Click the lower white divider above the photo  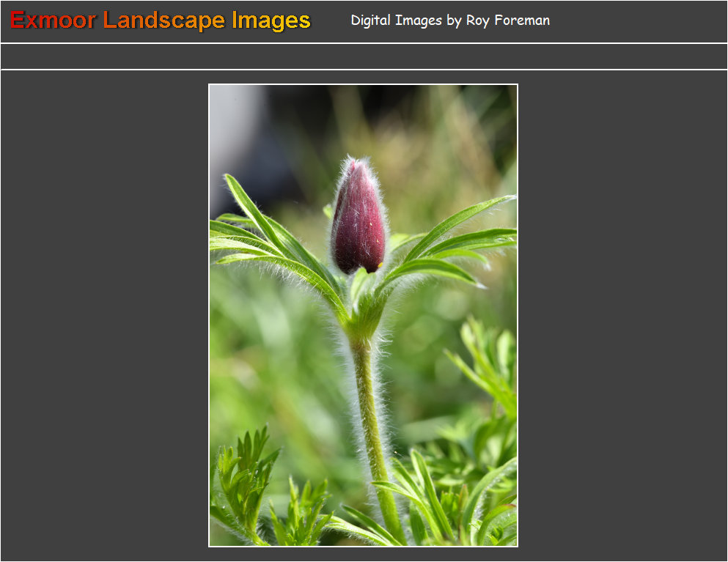(364, 70)
